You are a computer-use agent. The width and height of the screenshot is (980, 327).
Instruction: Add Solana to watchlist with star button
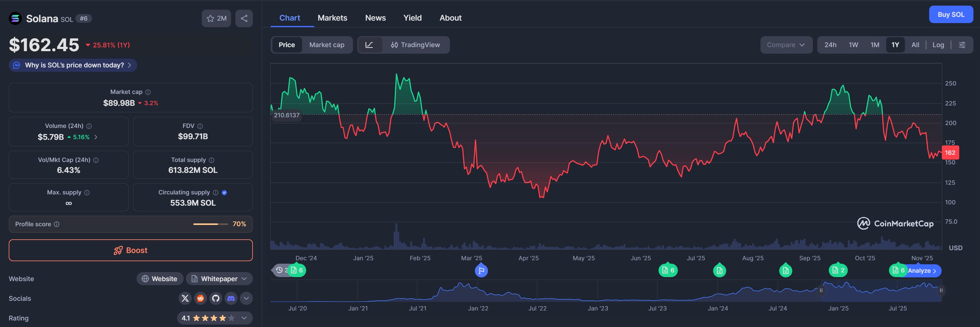click(216, 18)
